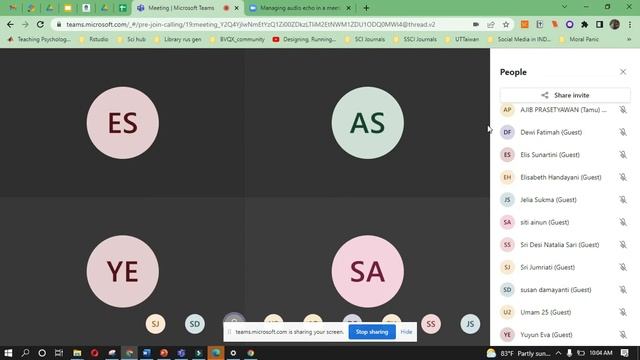Open the Windows Start menu
This screenshot has height=360, width=640.
[x=8, y=353]
